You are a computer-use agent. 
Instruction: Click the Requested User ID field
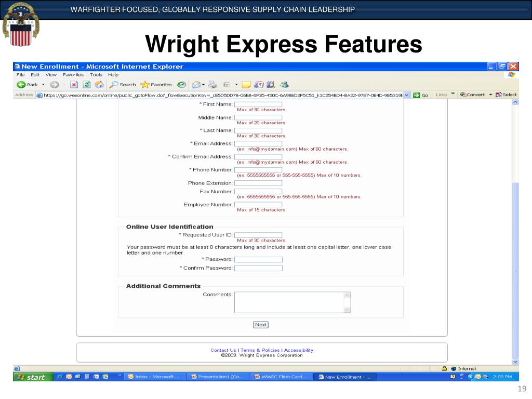click(258, 235)
